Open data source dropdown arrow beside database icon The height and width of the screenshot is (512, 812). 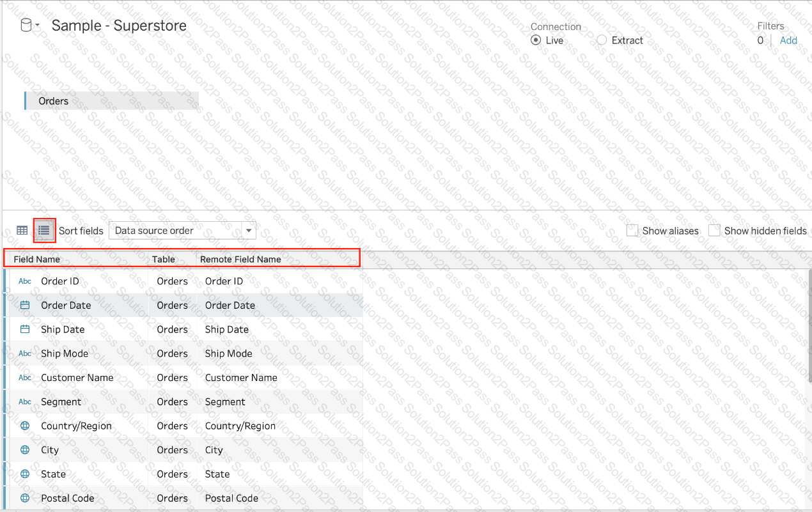coord(38,26)
